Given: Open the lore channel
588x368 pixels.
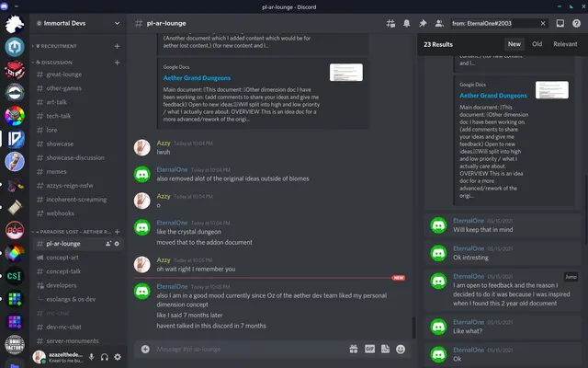Looking at the screenshot, I should [x=78, y=130].
